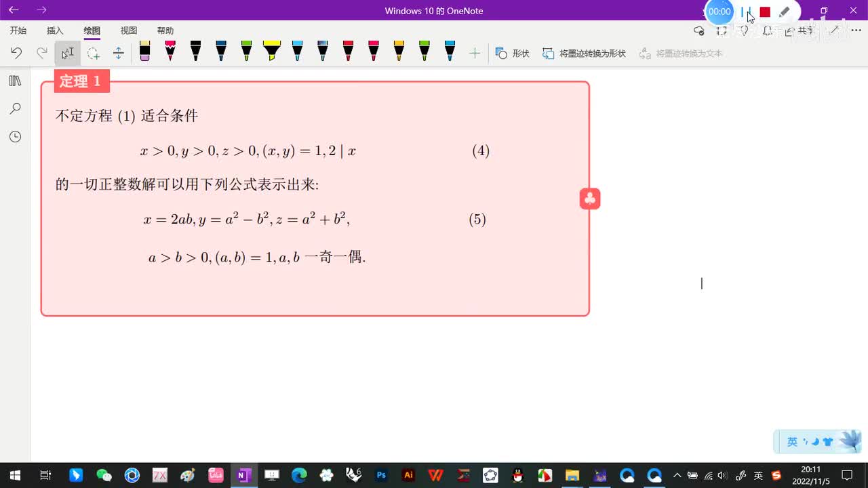This screenshot has width=868, height=488.
Task: Open the more options ellipsis menu
Action: [856, 30]
